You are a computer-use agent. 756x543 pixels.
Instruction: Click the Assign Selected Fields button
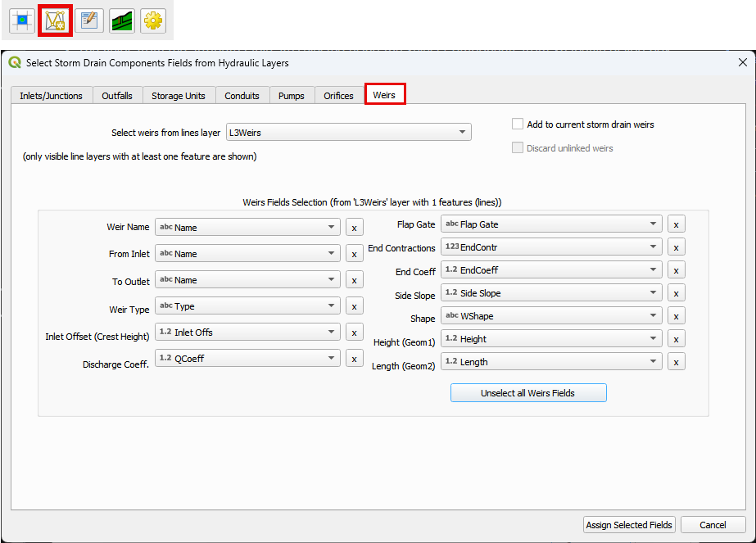(629, 525)
